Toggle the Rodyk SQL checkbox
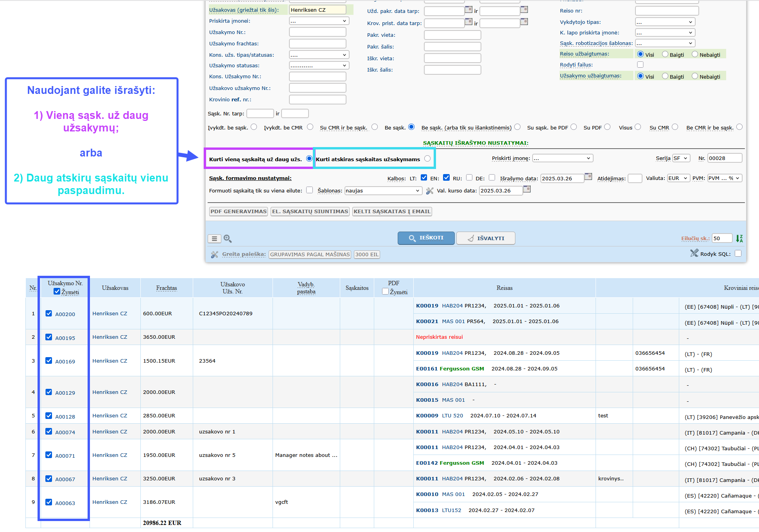 coord(738,253)
